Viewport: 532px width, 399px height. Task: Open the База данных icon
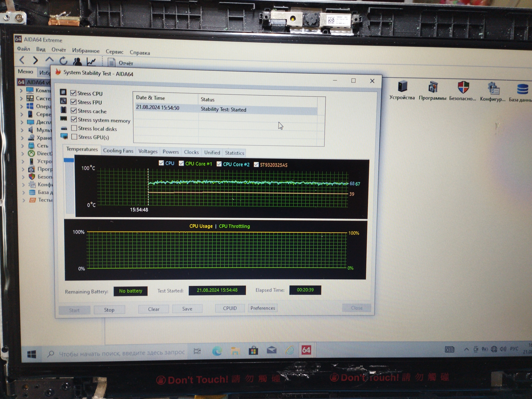click(521, 93)
